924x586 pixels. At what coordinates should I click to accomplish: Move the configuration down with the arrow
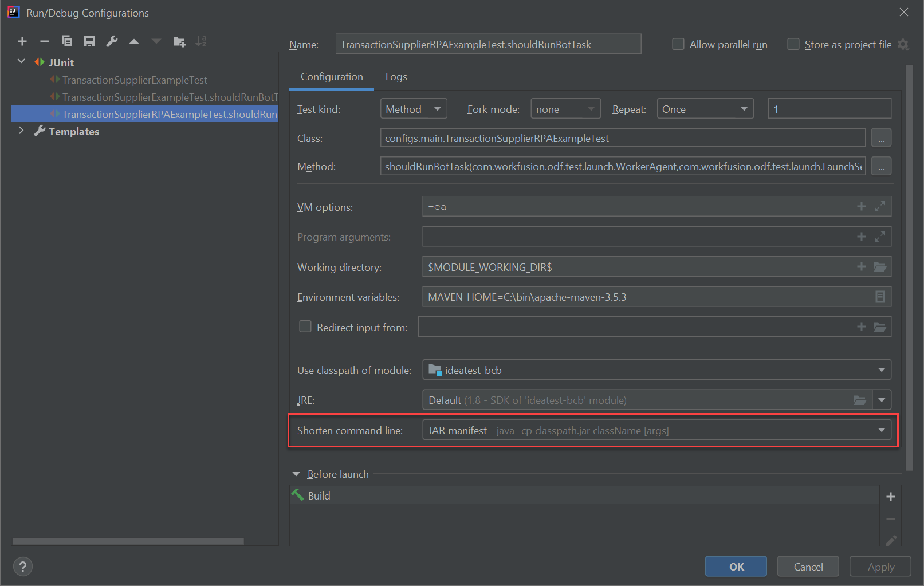[x=156, y=41]
